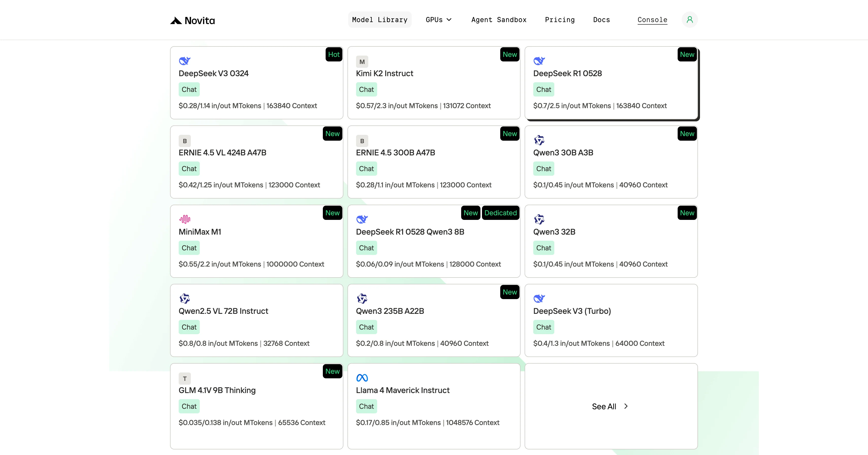Click the "$0.28/1.14 in/out MTokens | 163840 Context" text
The height and width of the screenshot is (455, 868).
(248, 106)
